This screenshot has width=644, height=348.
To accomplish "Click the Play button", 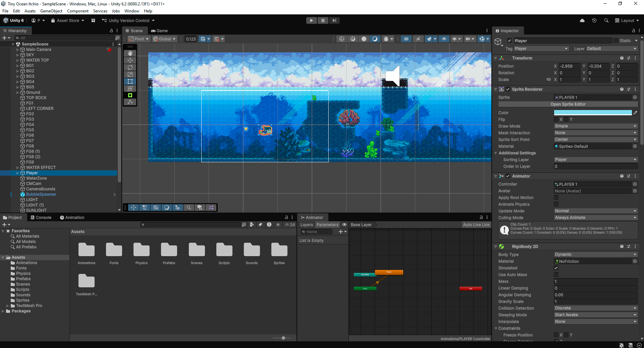I will pos(312,20).
